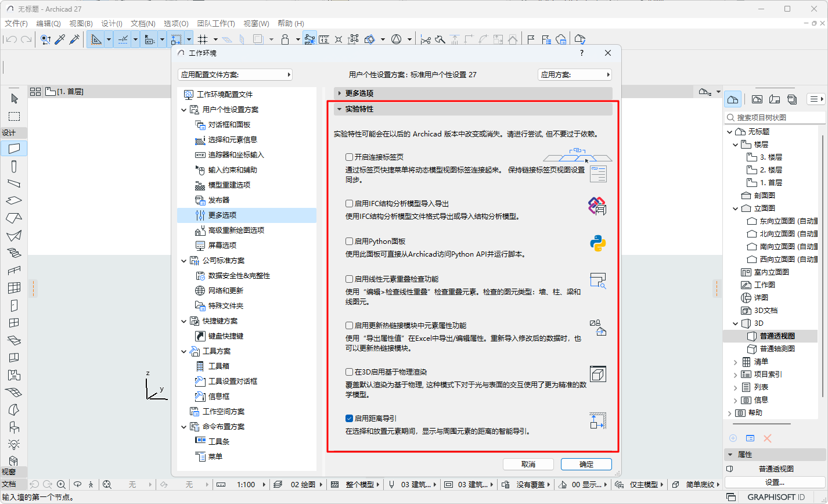828x504 pixels.
Task: Collapse the 公司标准方案 tree node
Action: click(x=184, y=261)
